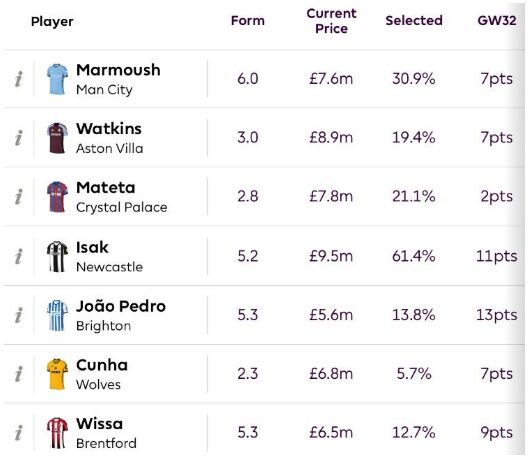This screenshot has height=460, width=532.
Task: Click the Brentford red-striped shirt icon
Action: pyautogui.click(x=57, y=433)
